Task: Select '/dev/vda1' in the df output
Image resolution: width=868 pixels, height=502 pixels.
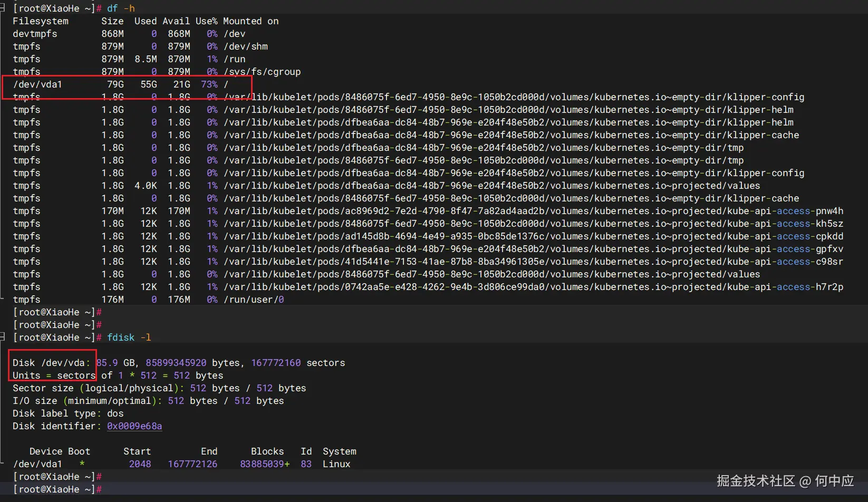Action: (37, 84)
